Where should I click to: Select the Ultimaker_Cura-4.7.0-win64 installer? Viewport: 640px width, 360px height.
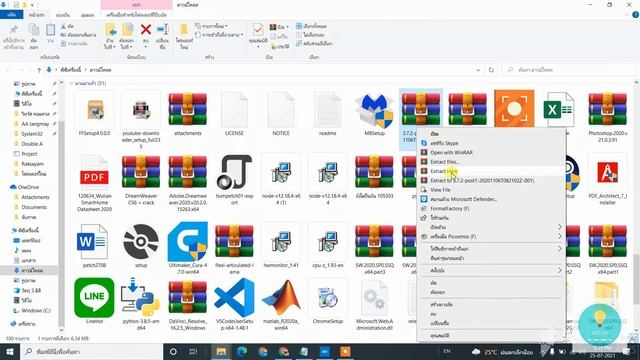coord(188,248)
